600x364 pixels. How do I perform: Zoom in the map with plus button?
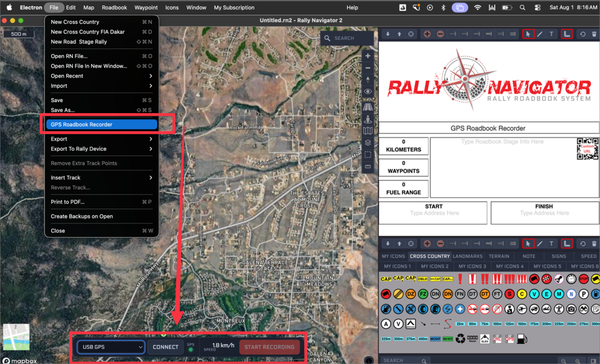(x=368, y=56)
